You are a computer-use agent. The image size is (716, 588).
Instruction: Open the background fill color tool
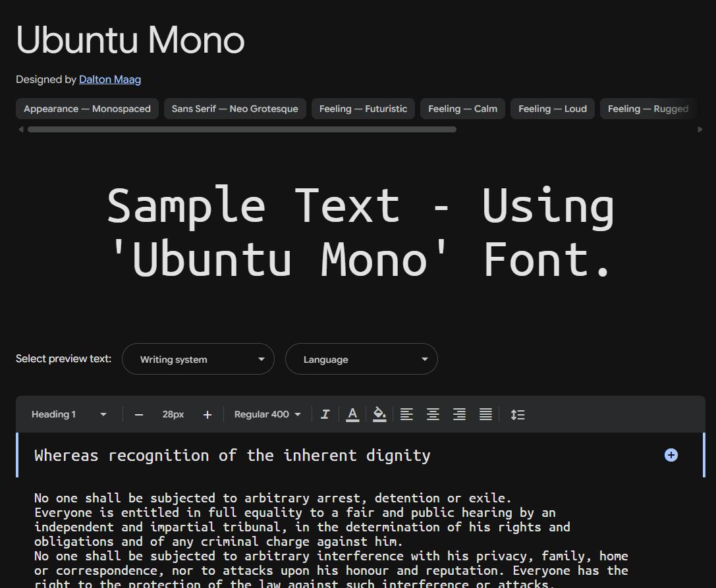point(379,415)
